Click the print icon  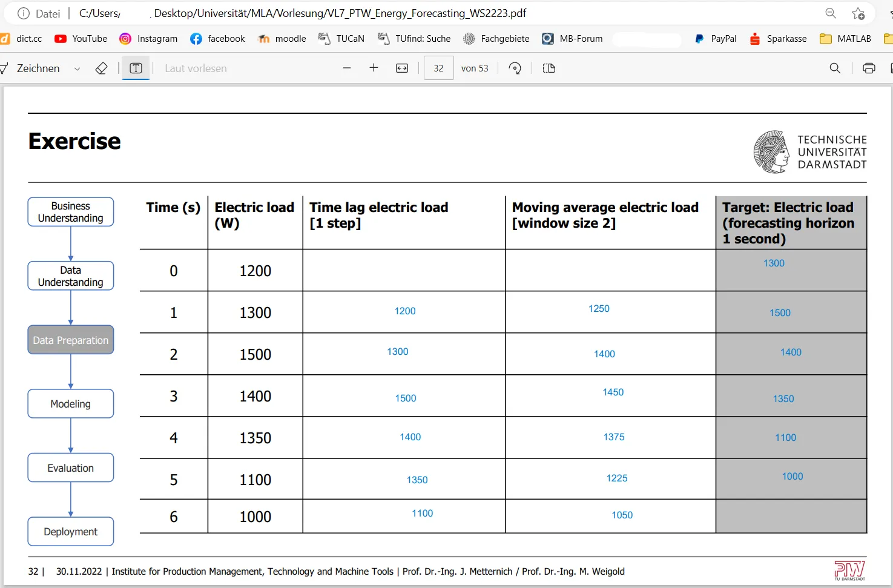pos(869,68)
